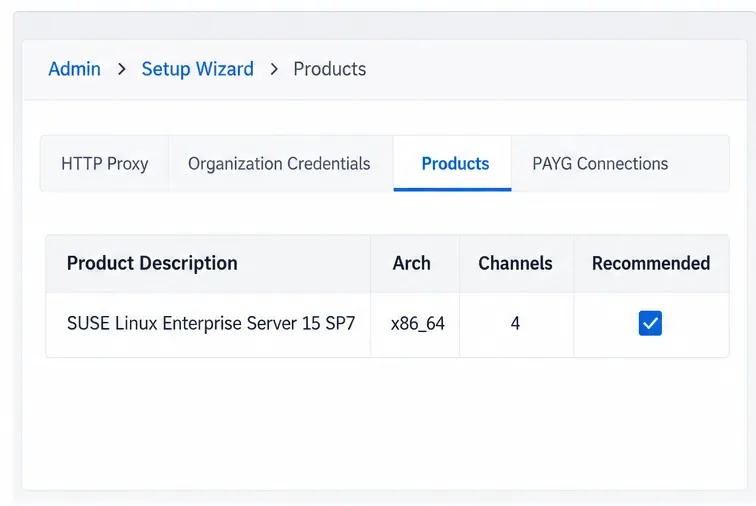Click the channels count value 4

tap(515, 323)
